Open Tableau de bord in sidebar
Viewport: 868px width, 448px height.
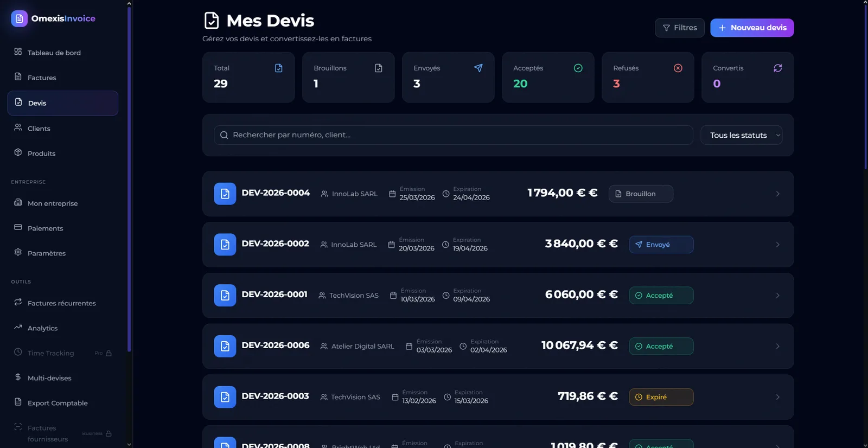[x=62, y=53]
